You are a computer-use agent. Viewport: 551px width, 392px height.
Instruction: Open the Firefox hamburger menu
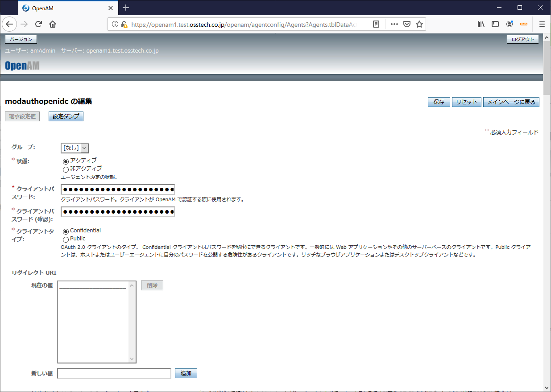click(542, 24)
